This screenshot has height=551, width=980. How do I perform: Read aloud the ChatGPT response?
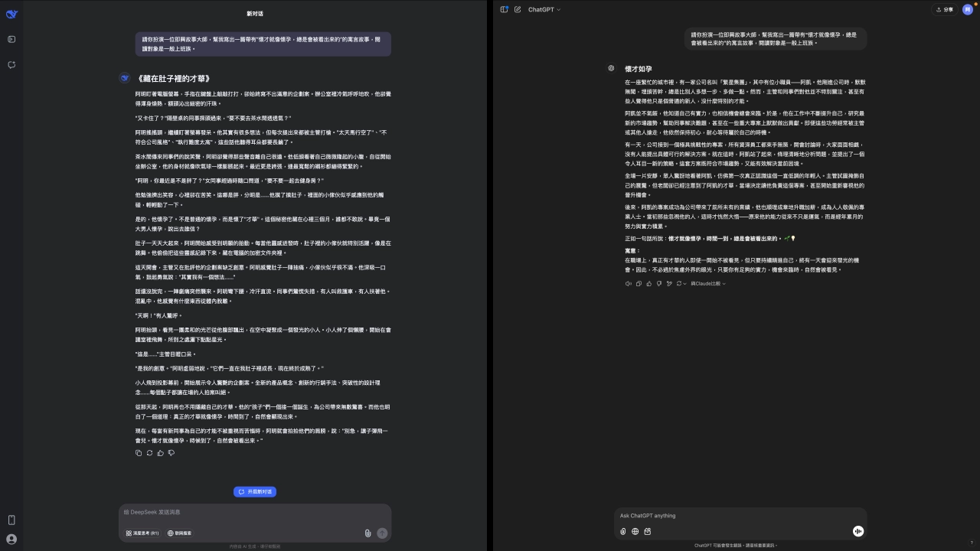pos(629,284)
